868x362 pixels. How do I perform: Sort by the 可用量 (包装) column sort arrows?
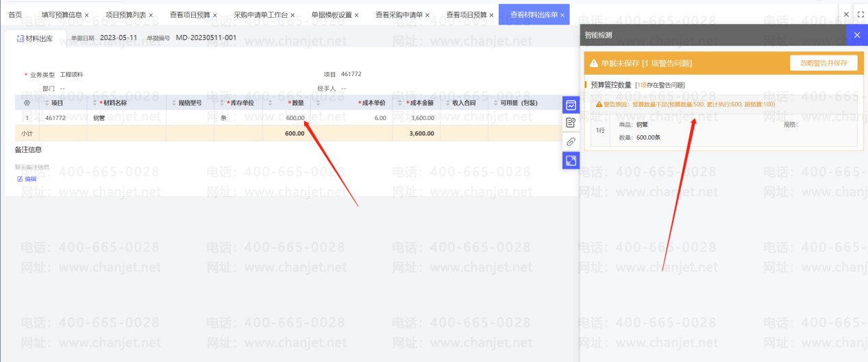[x=496, y=103]
